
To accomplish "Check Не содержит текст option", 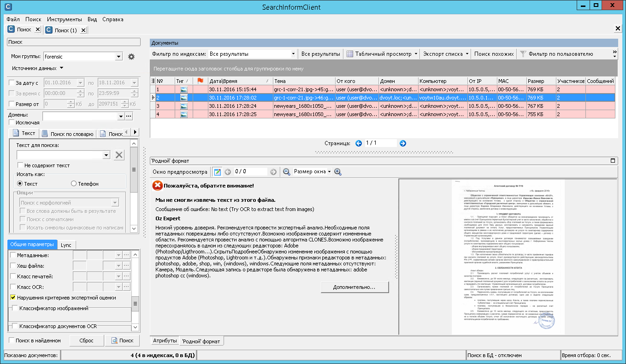I will pyautogui.click(x=20, y=165).
